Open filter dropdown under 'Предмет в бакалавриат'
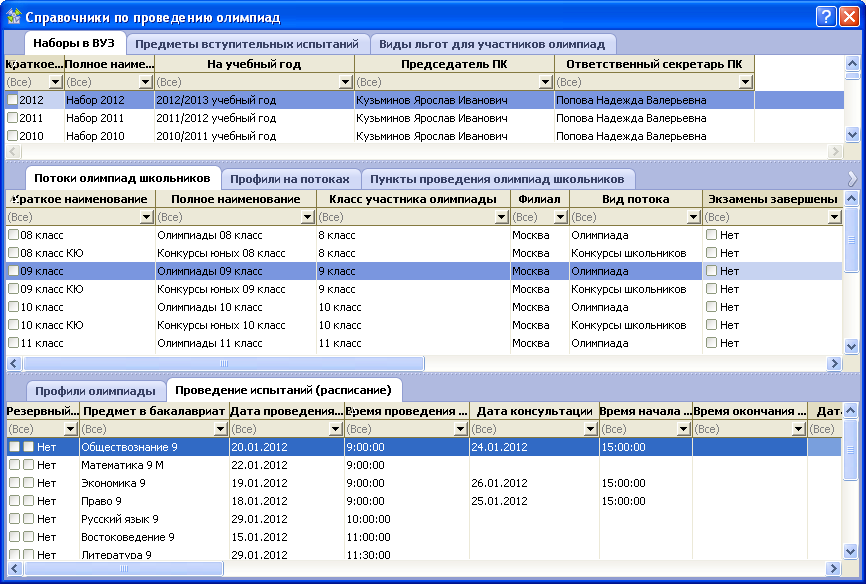Image resolution: width=866 pixels, height=584 pixels. click(x=220, y=429)
